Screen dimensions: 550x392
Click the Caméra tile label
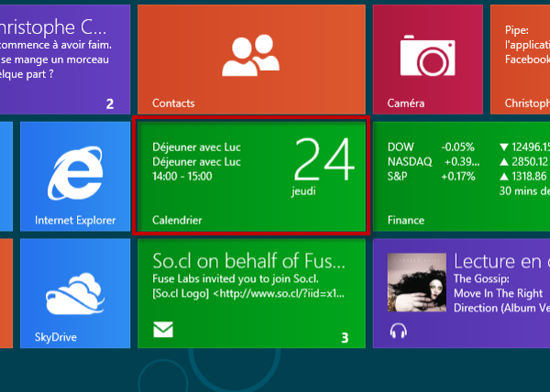[x=406, y=103]
